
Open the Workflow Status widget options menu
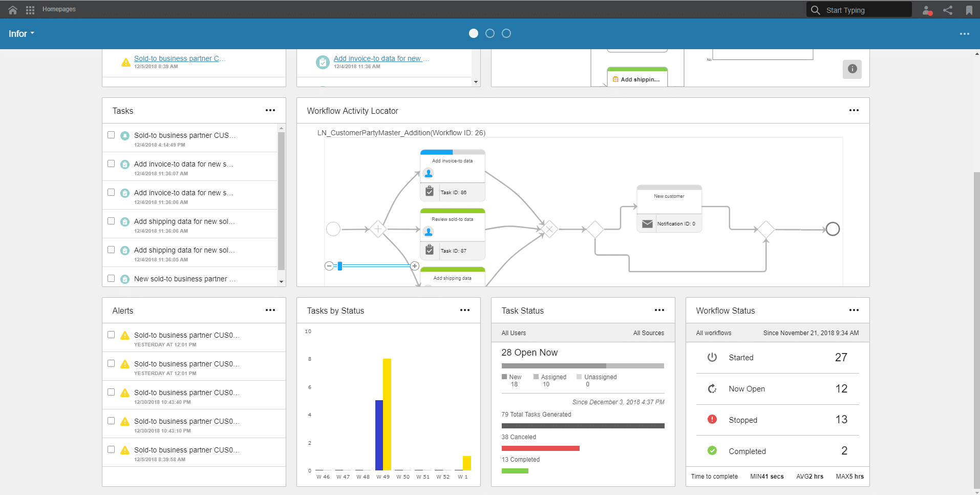854,310
